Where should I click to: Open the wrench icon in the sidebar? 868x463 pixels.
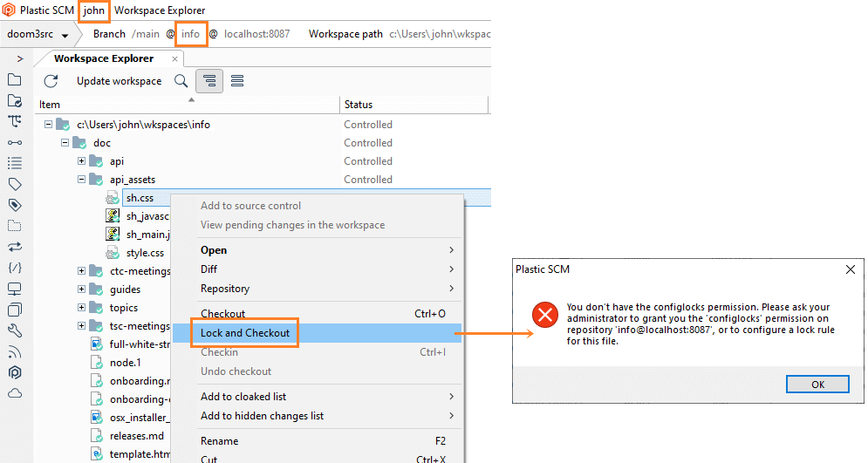[14, 330]
